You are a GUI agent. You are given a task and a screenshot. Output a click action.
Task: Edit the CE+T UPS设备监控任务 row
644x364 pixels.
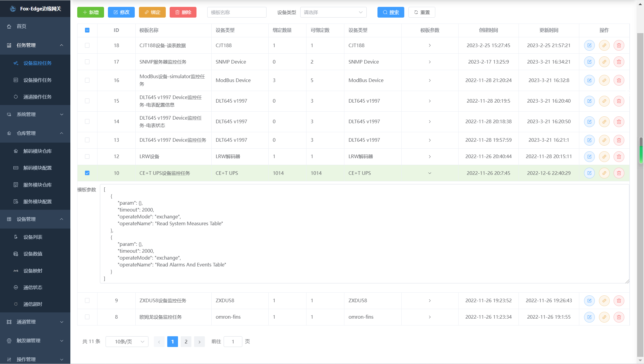pyautogui.click(x=589, y=173)
